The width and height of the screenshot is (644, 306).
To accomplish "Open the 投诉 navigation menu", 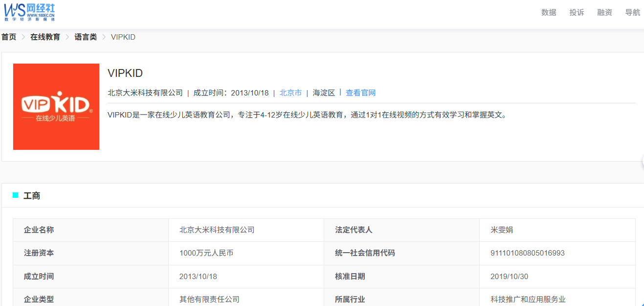I will pyautogui.click(x=577, y=13).
